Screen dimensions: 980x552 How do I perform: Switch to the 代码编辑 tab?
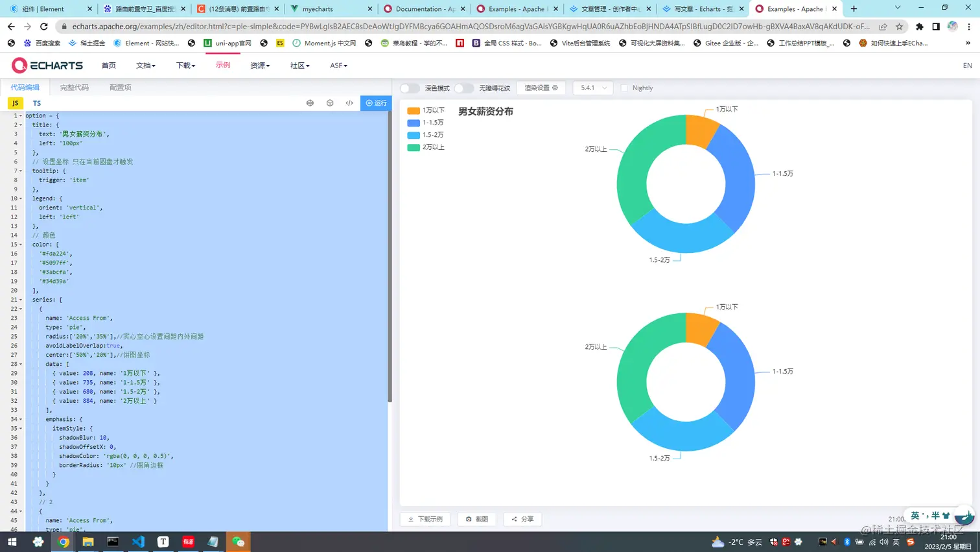point(25,88)
